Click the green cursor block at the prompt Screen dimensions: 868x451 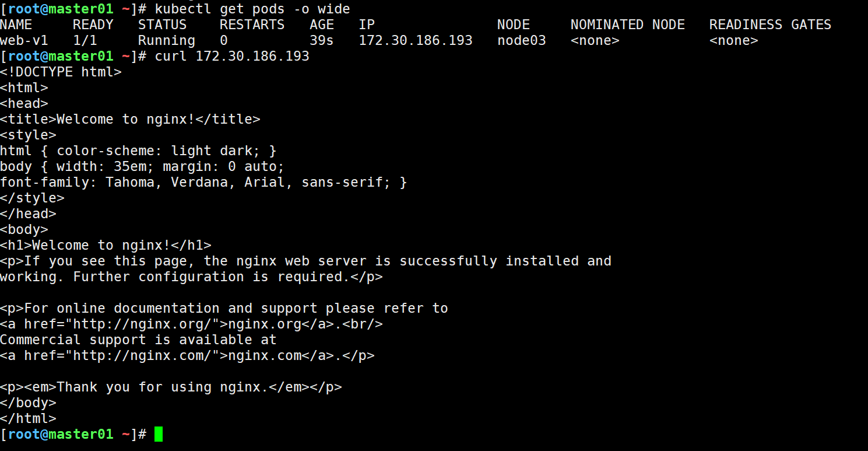159,434
